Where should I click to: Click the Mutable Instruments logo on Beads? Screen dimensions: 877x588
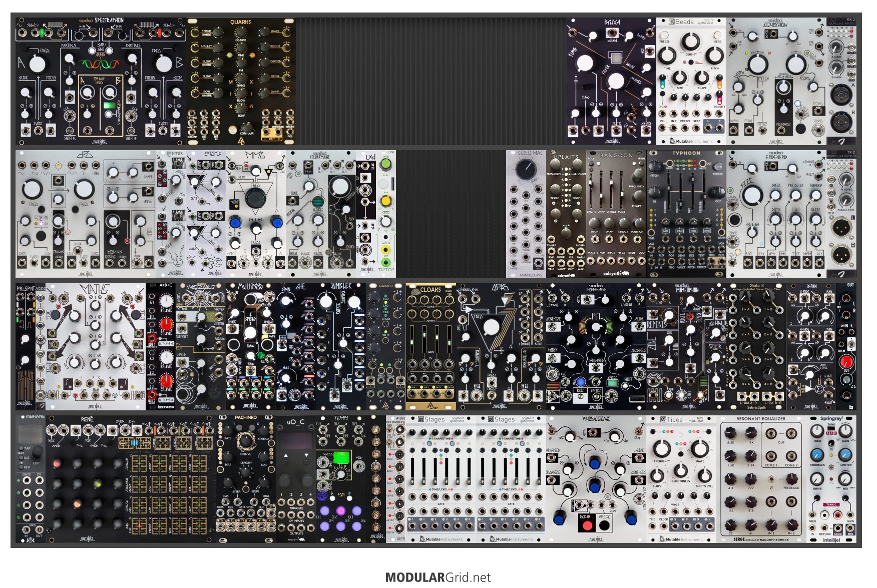[x=690, y=141]
